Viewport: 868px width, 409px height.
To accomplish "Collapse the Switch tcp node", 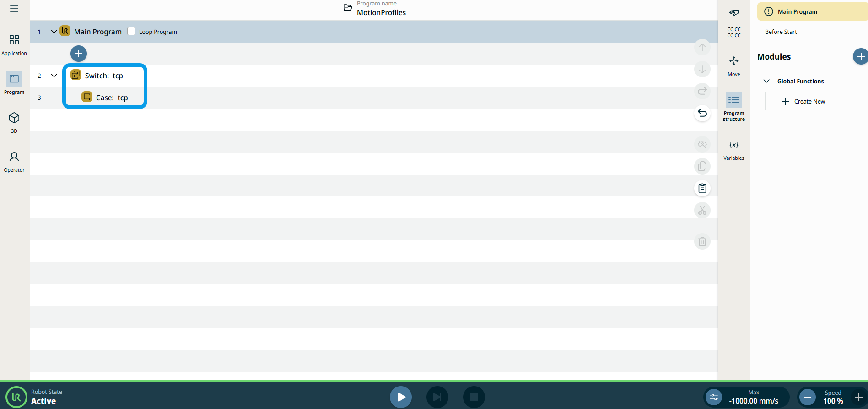I will point(54,76).
